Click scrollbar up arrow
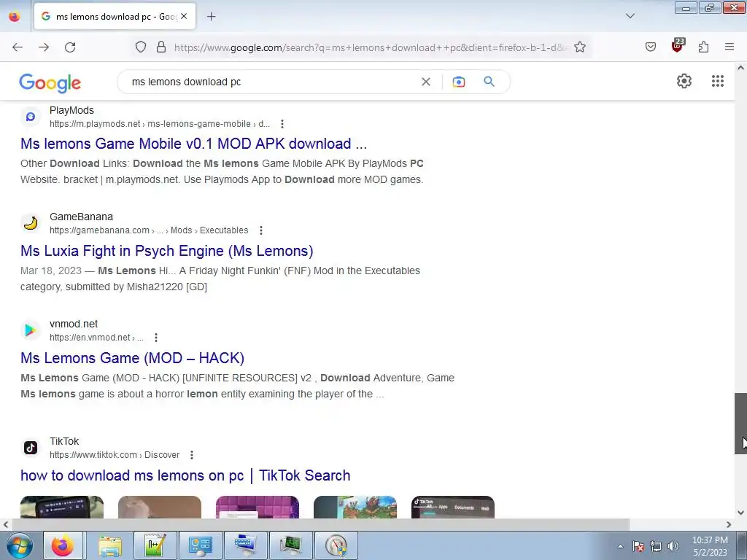 click(740, 68)
